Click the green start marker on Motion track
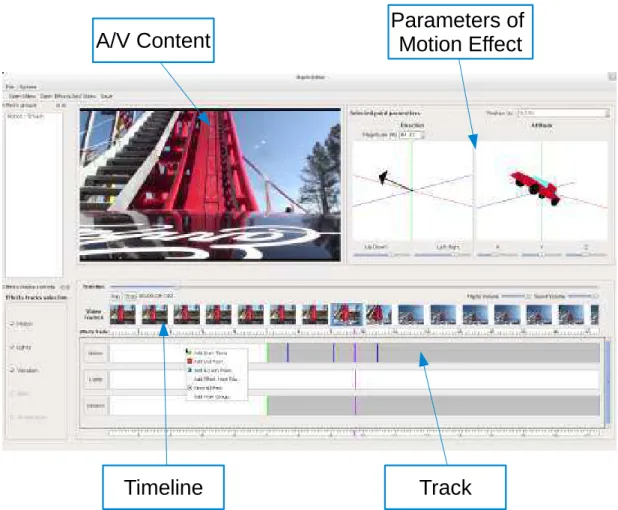Viewport: 618px width, 510px height. [x=267, y=353]
